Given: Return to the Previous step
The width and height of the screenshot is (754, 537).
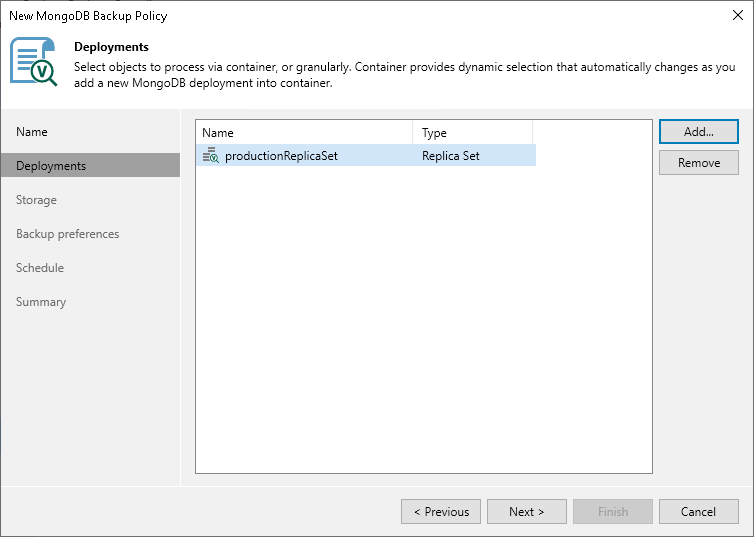Looking at the screenshot, I should [441, 512].
